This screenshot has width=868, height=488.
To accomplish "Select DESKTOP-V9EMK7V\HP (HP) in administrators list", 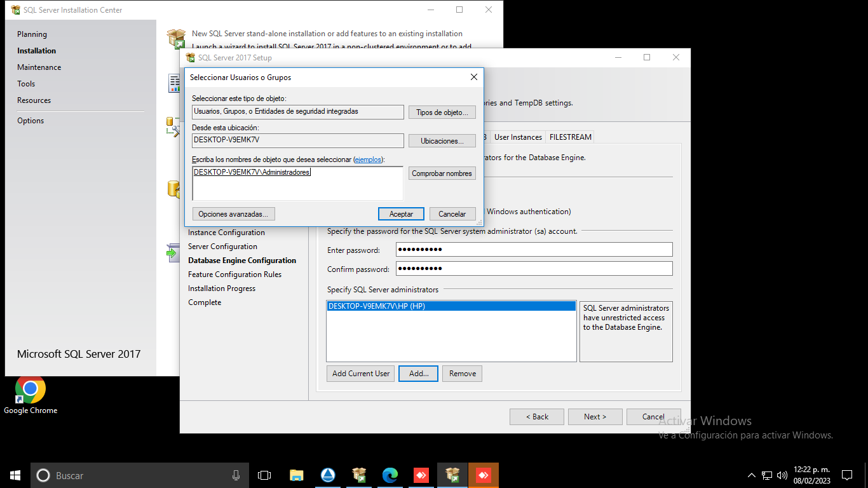I will pyautogui.click(x=451, y=306).
